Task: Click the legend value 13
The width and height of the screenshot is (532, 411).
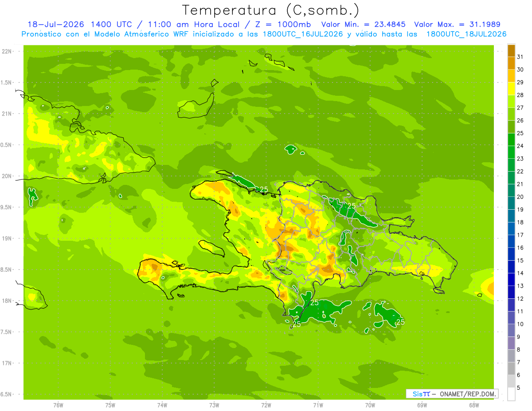Action: (x=521, y=286)
